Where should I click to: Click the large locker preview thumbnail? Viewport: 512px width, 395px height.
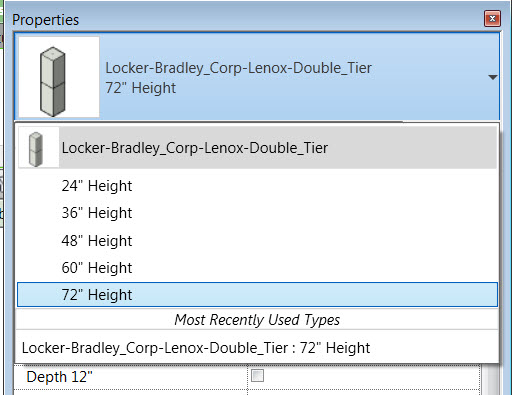59,77
